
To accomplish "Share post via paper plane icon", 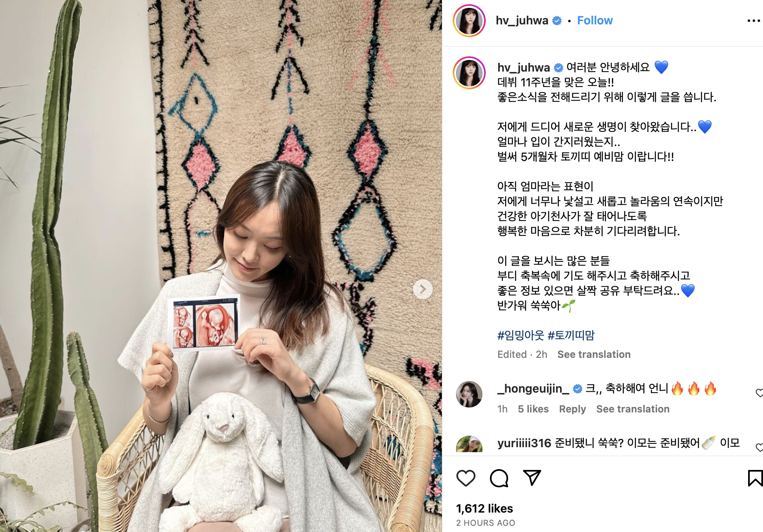I will pos(532,478).
